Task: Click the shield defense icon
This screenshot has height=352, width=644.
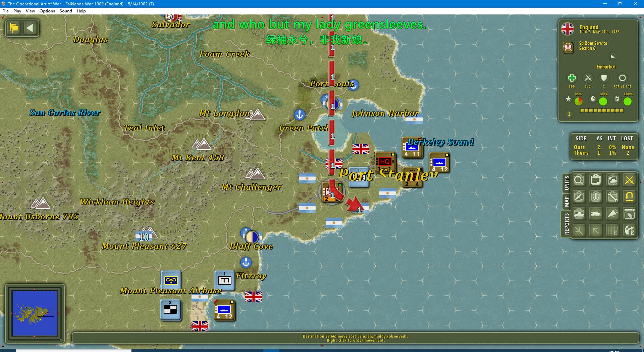Action: pos(604,78)
